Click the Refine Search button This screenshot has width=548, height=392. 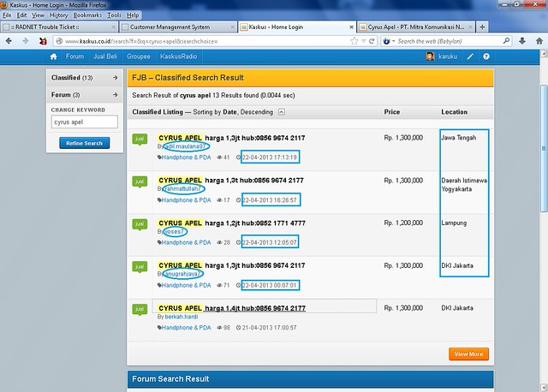84,143
